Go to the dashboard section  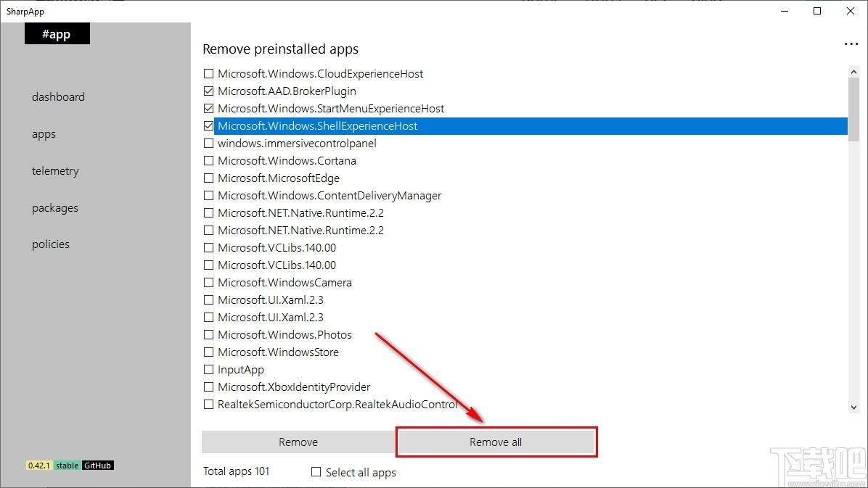click(58, 97)
